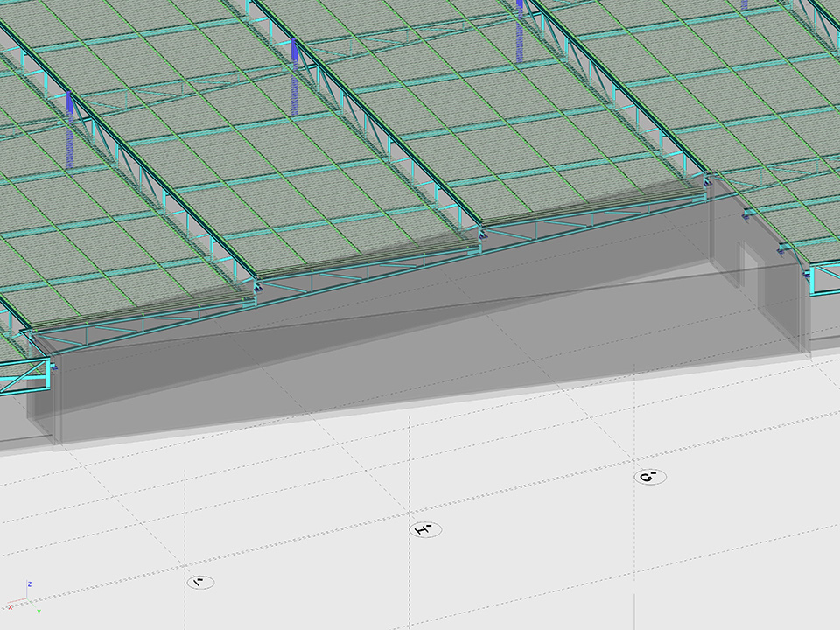Pick the cross-braced truss at far left edge

coord(22,378)
